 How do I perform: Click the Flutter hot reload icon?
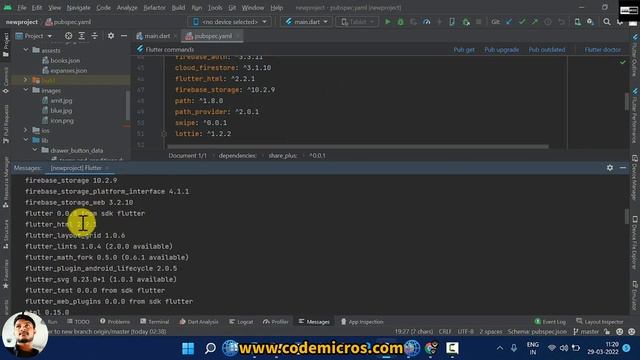click(440, 22)
